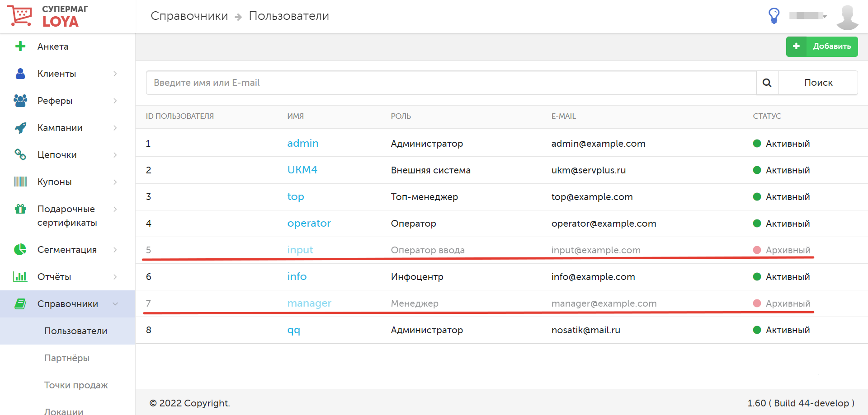The width and height of the screenshot is (868, 415).
Task: Click the Инфоцентр role cell
Action: pos(417,277)
